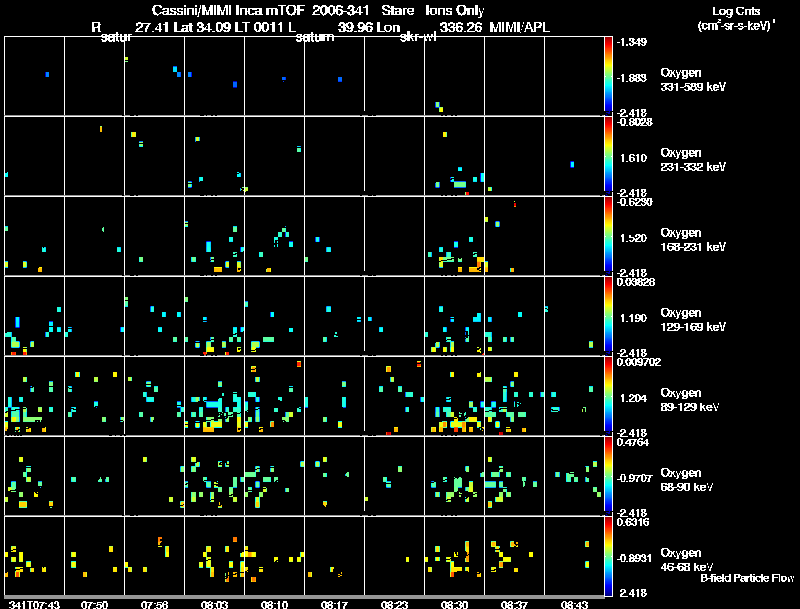
Task: Click the 08:30 time axis label
Action: 454,604
